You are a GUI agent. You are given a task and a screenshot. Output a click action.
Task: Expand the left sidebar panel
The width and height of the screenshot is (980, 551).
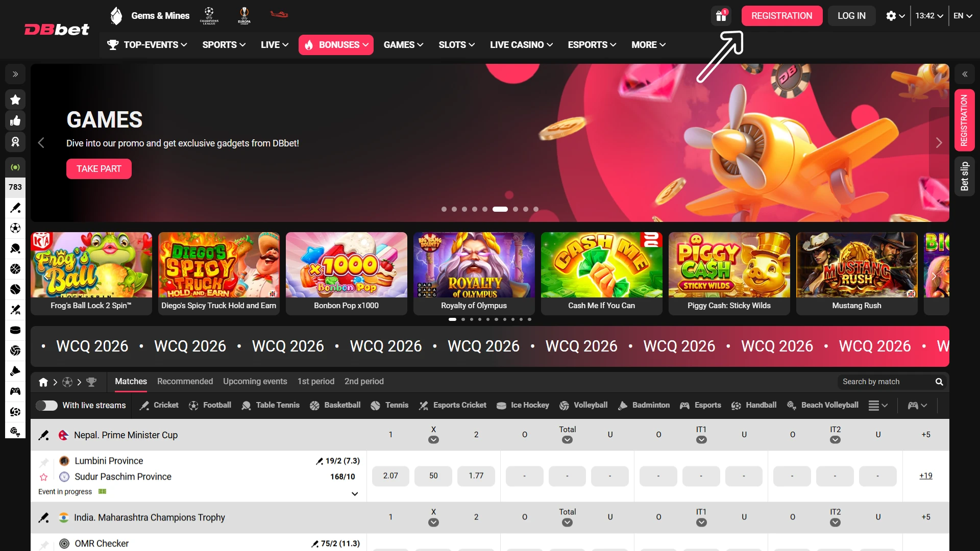tap(15, 74)
